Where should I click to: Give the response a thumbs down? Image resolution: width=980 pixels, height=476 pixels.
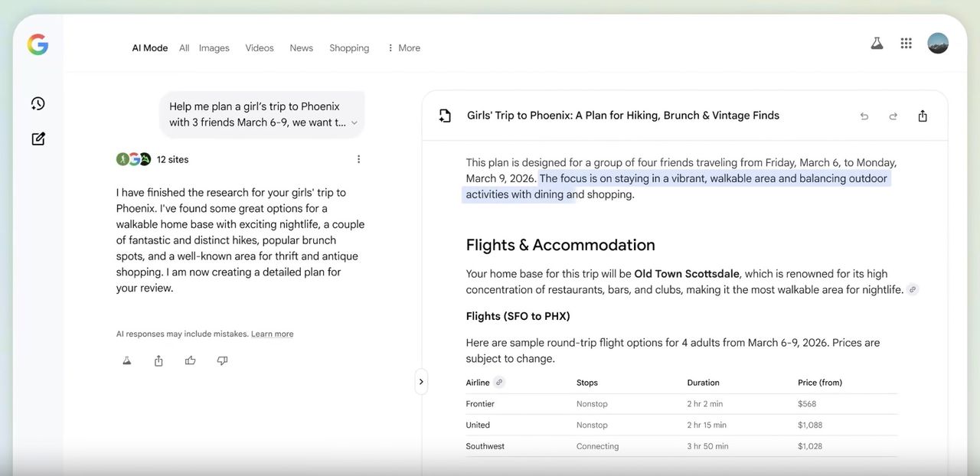(222, 360)
